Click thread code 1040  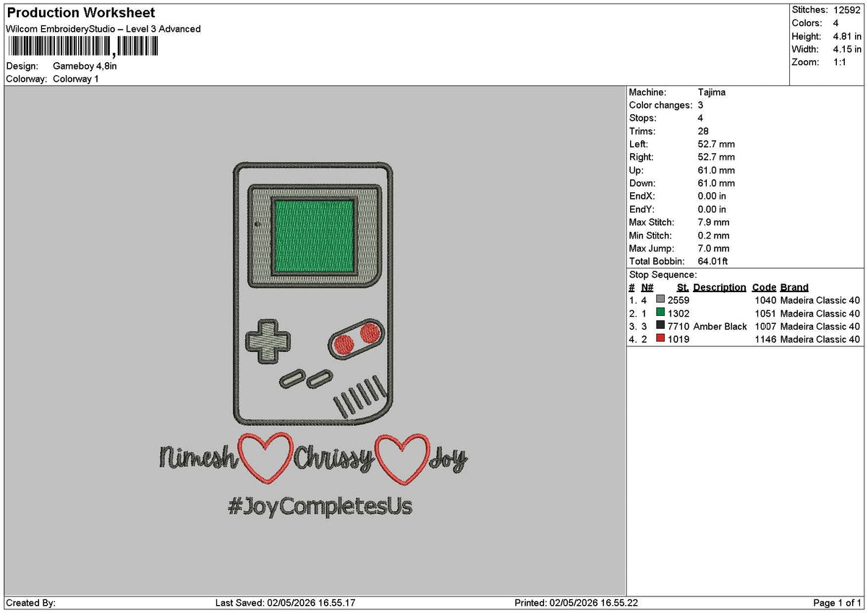pyautogui.click(x=765, y=301)
